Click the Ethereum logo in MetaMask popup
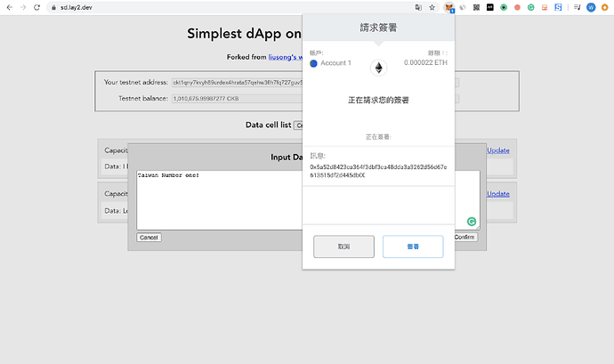Screen dimensions: 614x364 379,68
